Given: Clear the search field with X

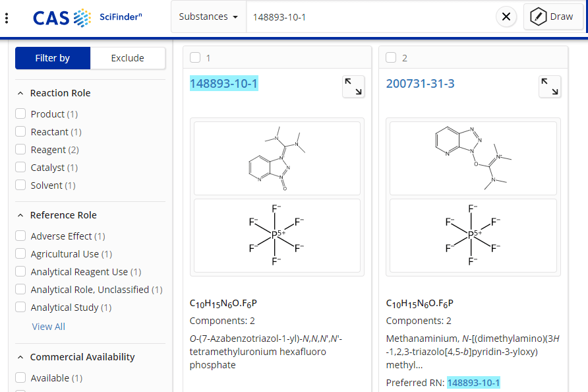Looking at the screenshot, I should click(506, 17).
